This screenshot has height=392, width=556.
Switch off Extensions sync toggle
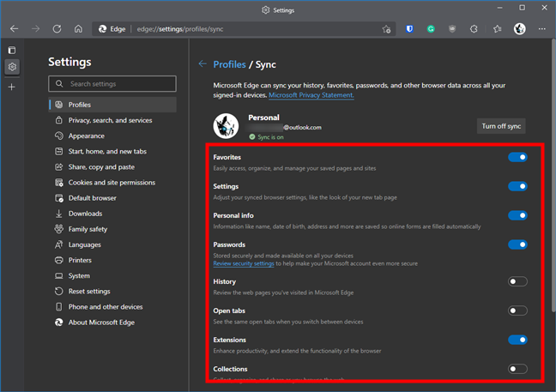[x=517, y=340]
